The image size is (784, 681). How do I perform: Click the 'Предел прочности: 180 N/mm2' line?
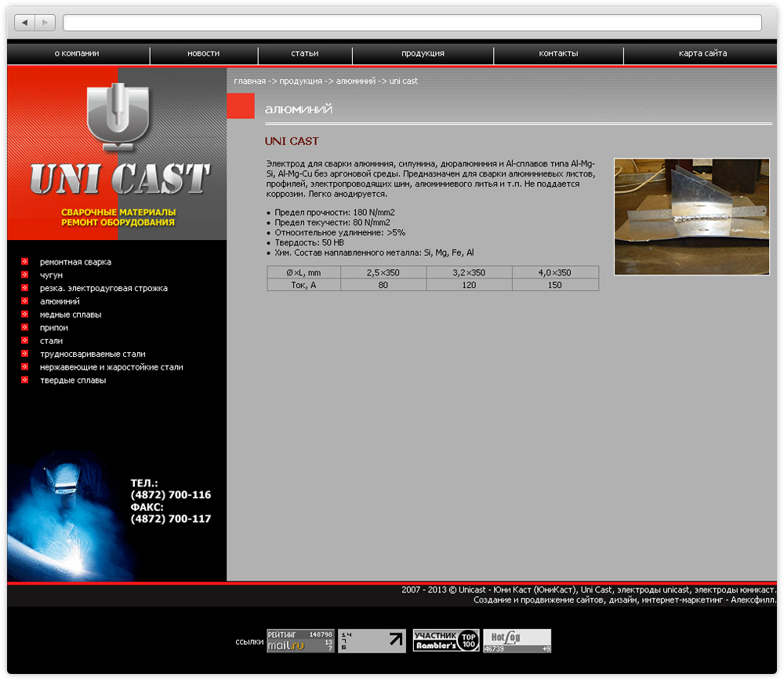pos(335,213)
